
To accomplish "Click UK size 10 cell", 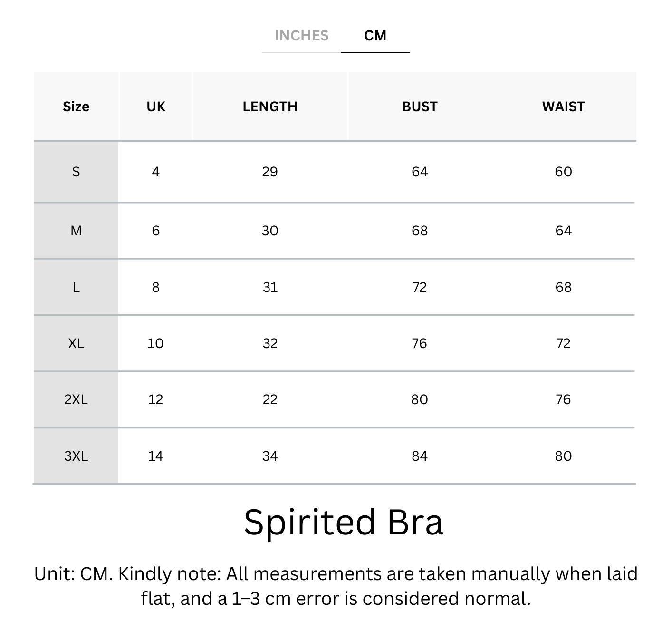I will click(x=155, y=343).
